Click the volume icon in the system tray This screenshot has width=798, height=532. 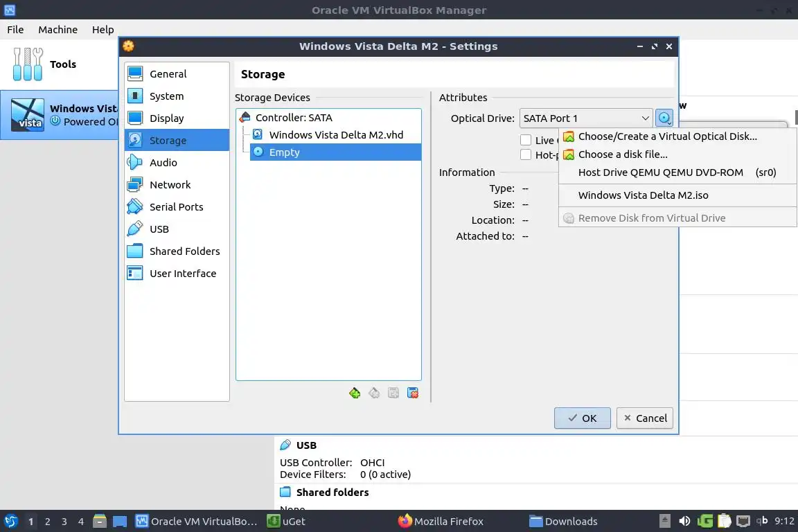[684, 522]
